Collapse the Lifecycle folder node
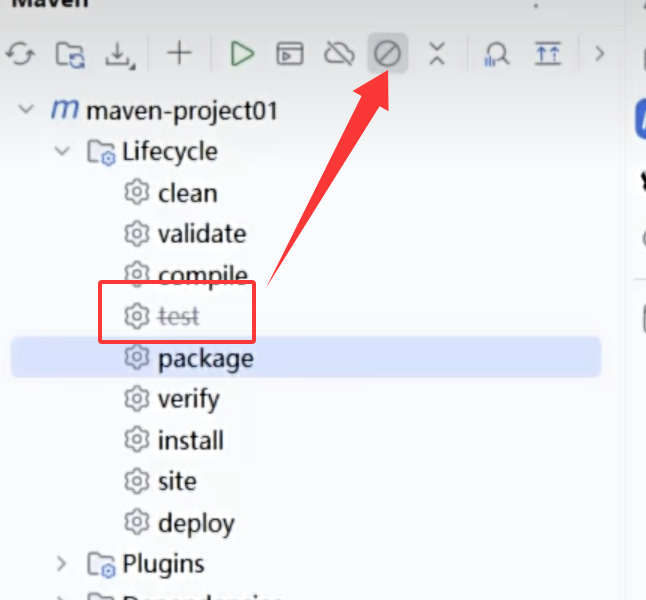This screenshot has height=600, width=646. click(62, 151)
